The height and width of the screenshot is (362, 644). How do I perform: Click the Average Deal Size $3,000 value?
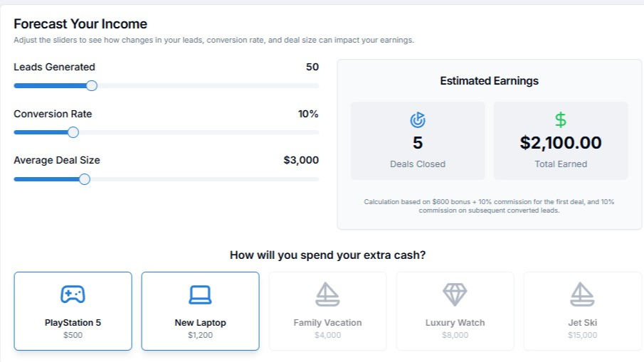coord(301,160)
